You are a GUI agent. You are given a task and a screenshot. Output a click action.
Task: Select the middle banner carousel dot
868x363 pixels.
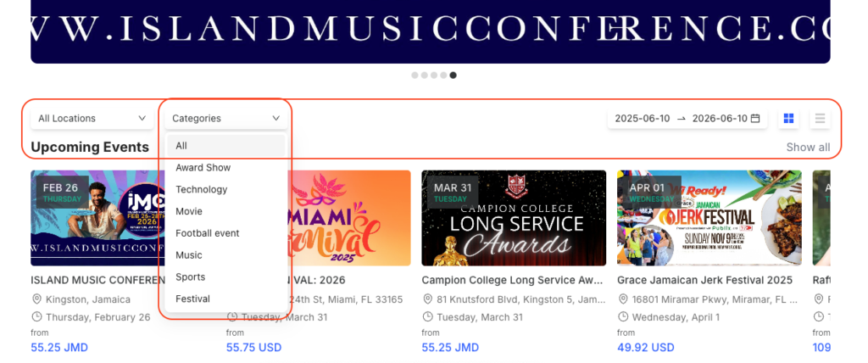tap(434, 75)
